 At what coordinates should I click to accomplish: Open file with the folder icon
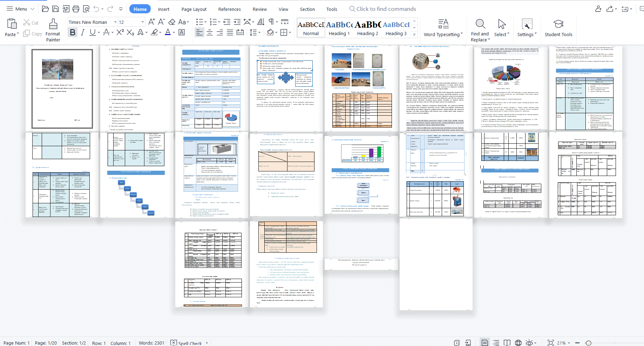pyautogui.click(x=45, y=9)
